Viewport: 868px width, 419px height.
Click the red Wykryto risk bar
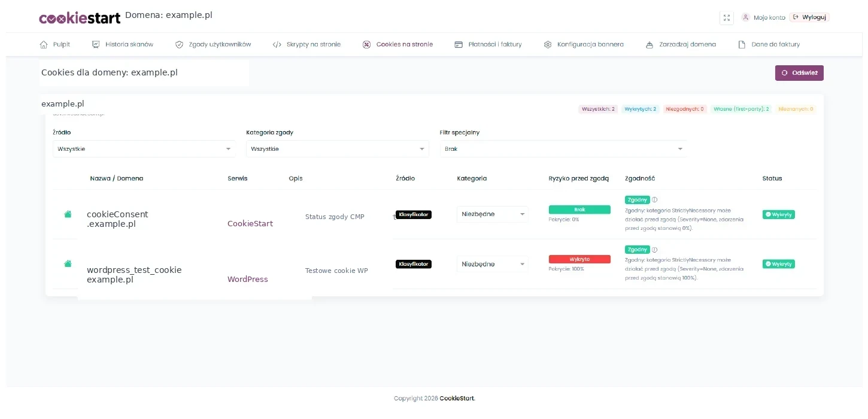[579, 259]
